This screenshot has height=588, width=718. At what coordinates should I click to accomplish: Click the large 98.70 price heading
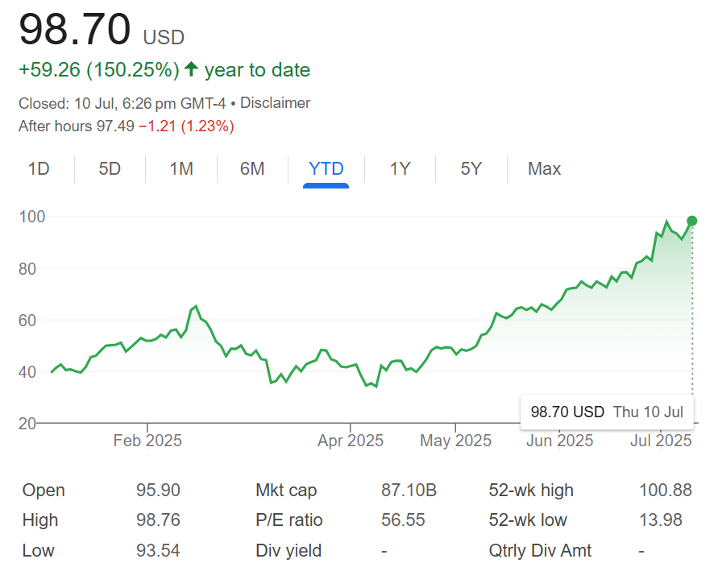pyautogui.click(x=75, y=31)
